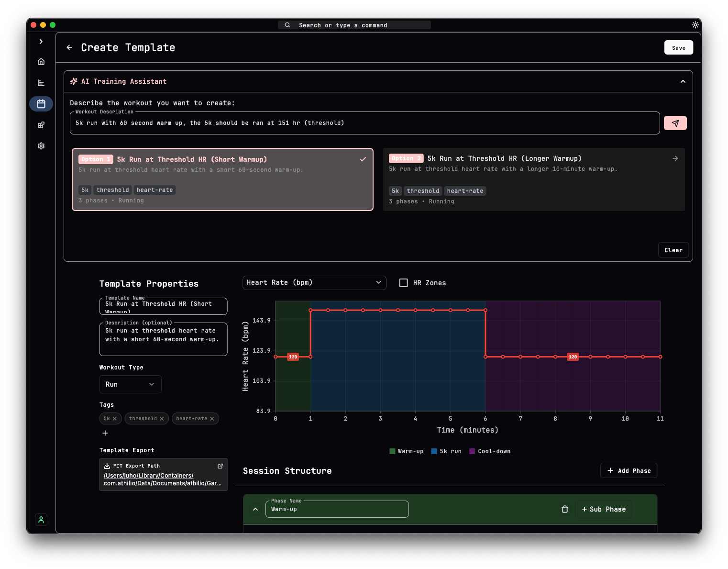Screen dimensions: 728x569
Task: Delete the Warm-up phase using trash icon
Action: click(x=564, y=509)
